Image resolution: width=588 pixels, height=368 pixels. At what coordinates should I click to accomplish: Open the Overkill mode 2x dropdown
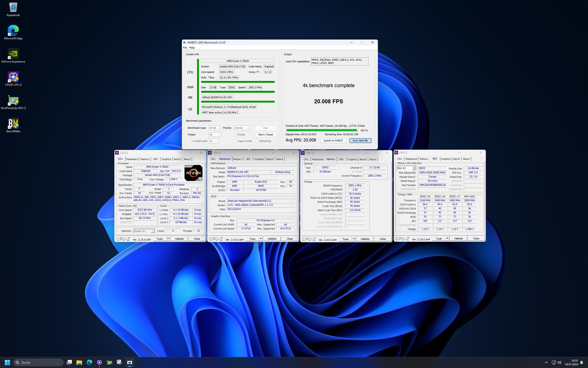click(x=214, y=141)
